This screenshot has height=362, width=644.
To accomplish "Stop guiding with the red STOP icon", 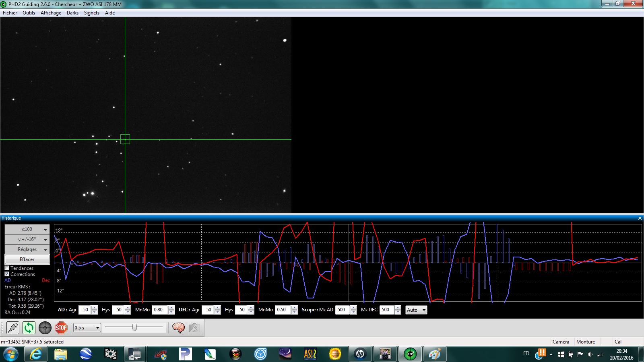I will pyautogui.click(x=61, y=328).
